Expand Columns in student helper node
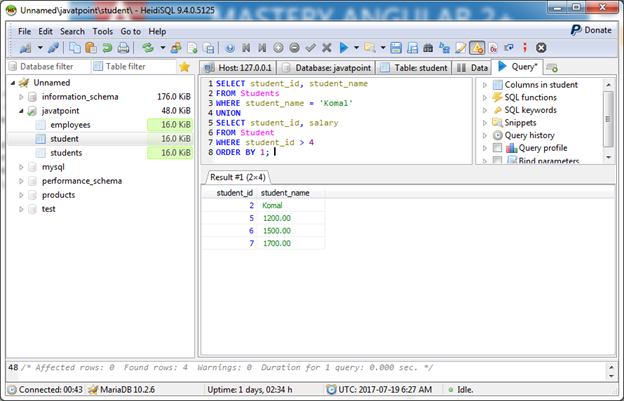Image resolution: width=624 pixels, height=401 pixels. coord(485,85)
